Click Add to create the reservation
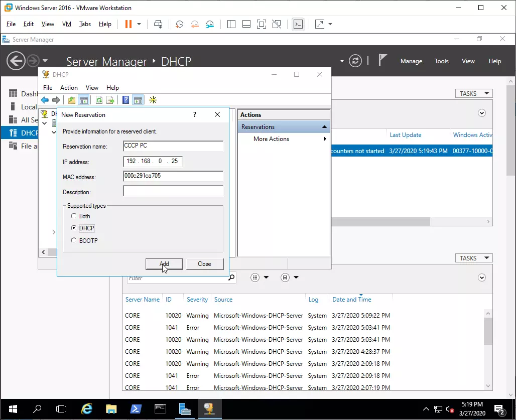Screen dimensions: 516x420 (164, 264)
